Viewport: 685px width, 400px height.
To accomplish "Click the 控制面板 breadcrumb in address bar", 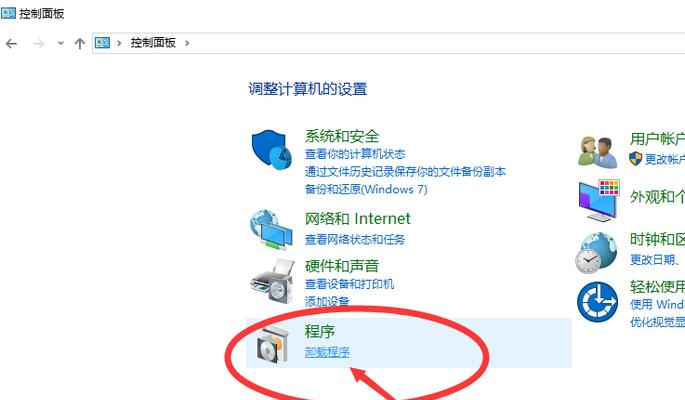I will (153, 43).
